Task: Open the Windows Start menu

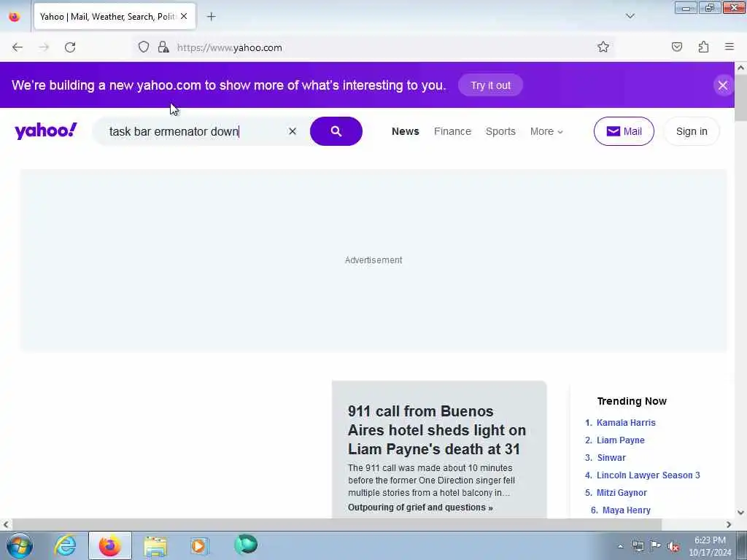Action: (x=20, y=545)
